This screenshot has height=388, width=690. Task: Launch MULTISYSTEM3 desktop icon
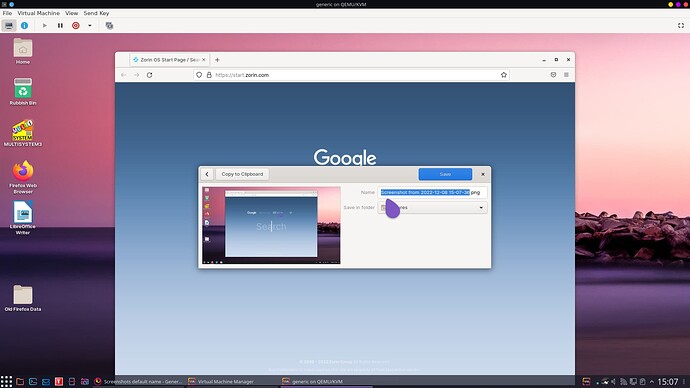pos(23,133)
